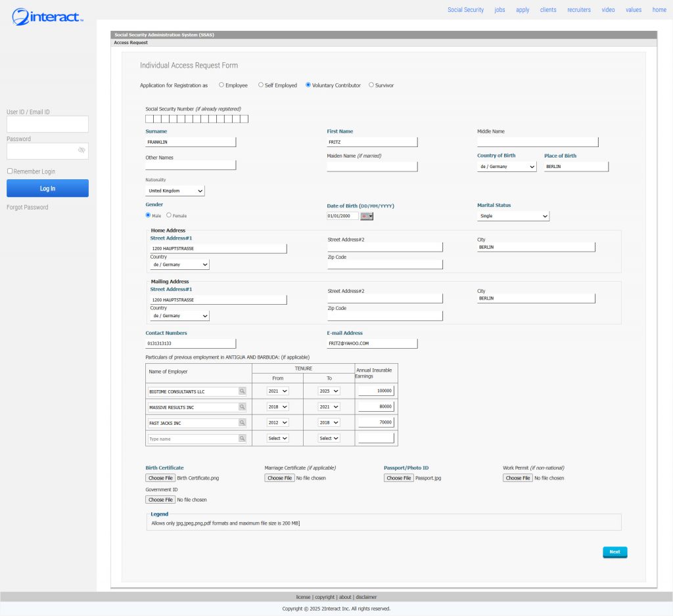Open Country of Birth dropdown
673x616 pixels.
(507, 166)
